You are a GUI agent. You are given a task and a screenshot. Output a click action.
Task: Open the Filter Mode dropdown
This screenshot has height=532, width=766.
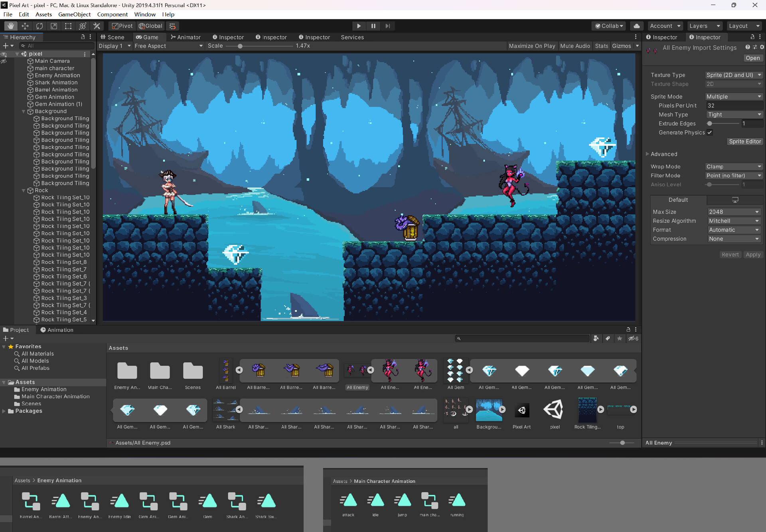click(x=734, y=175)
